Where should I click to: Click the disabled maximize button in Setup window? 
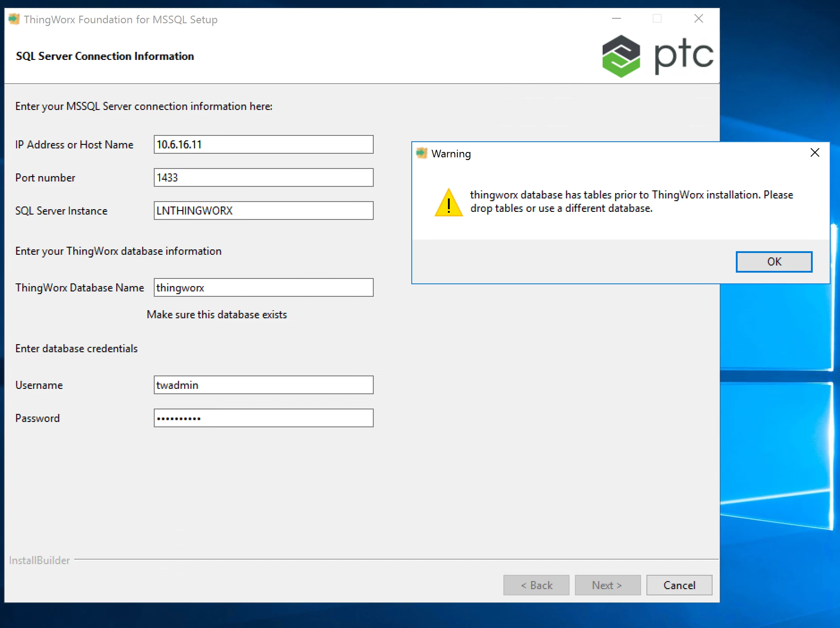(657, 19)
